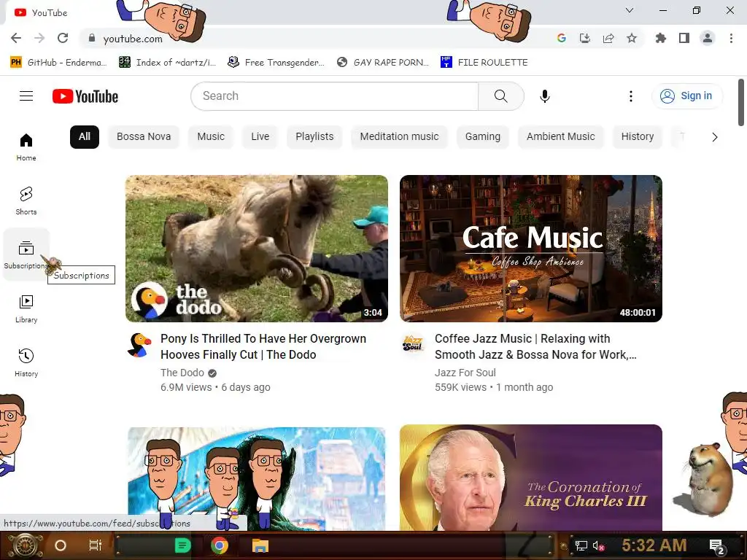Open Subscriptions in sidebar
This screenshot has width=747, height=560.
coord(26,254)
